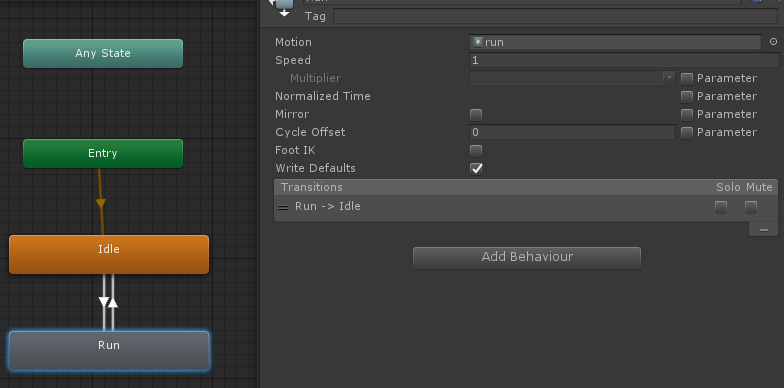
Task: Click the Cycle Offset label
Action: point(310,132)
